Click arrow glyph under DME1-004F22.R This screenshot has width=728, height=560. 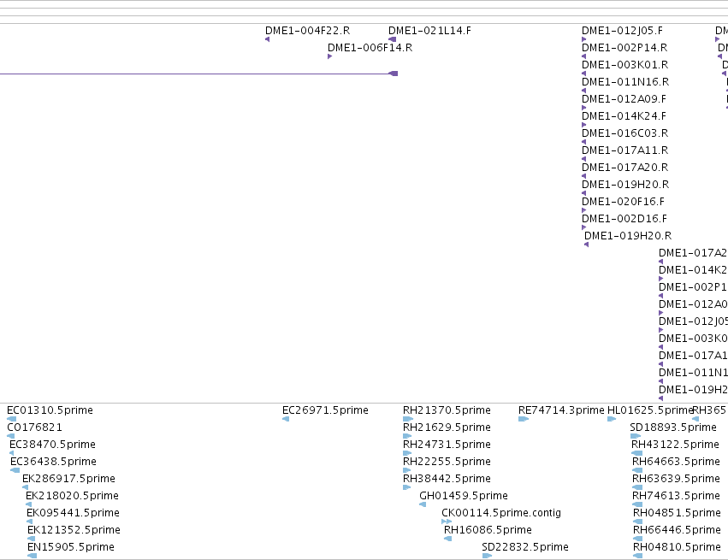(268, 39)
